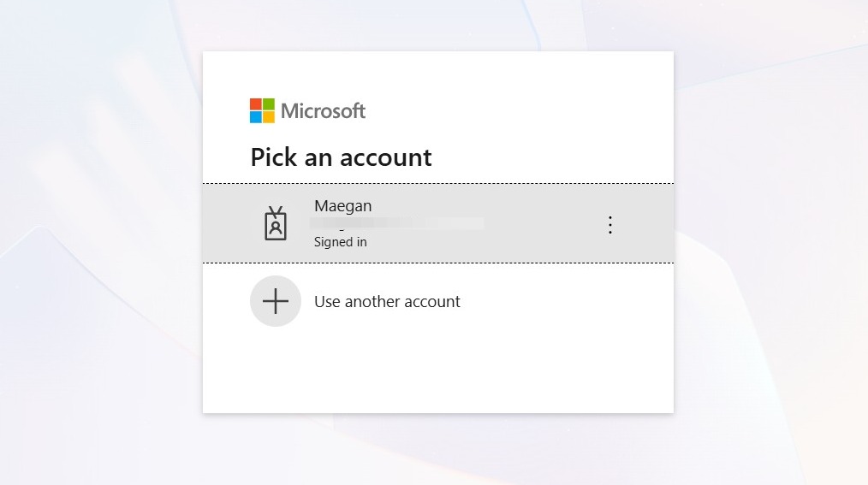Click the blurred email address under Maegan

396,223
